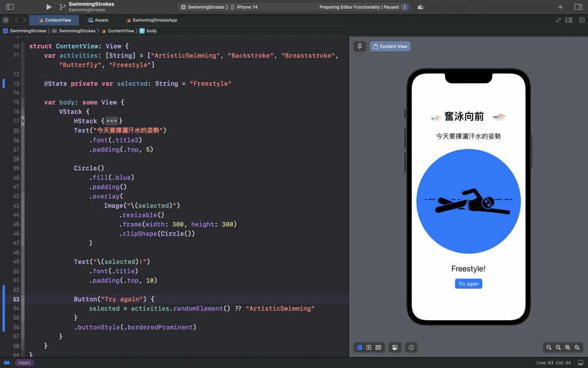Open SwimmingStrokes project in breadcrumb

coord(25,31)
